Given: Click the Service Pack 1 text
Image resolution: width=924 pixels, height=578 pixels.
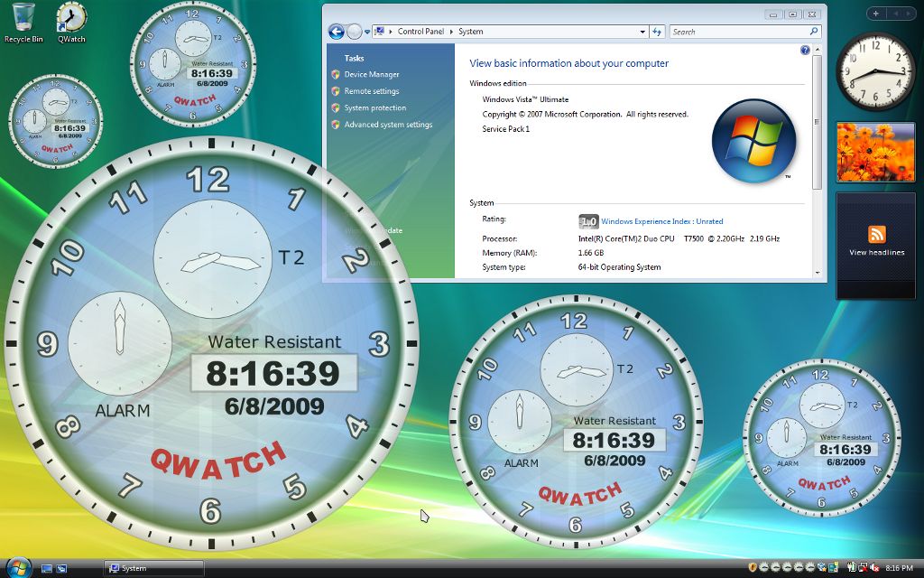Looking at the screenshot, I should [505, 128].
